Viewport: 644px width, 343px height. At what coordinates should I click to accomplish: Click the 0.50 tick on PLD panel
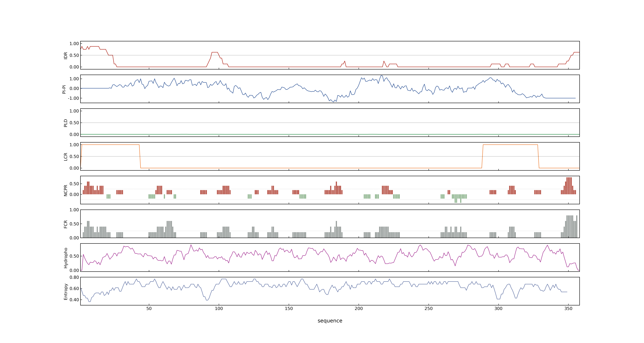click(x=74, y=123)
